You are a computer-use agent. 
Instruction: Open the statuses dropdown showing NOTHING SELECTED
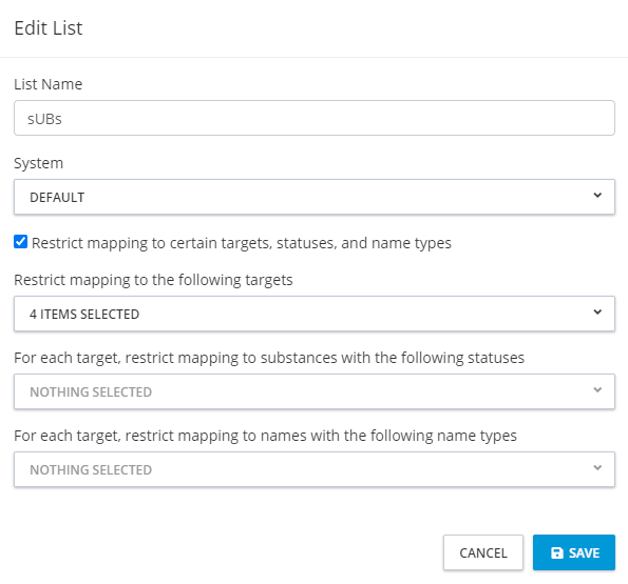coord(300,392)
